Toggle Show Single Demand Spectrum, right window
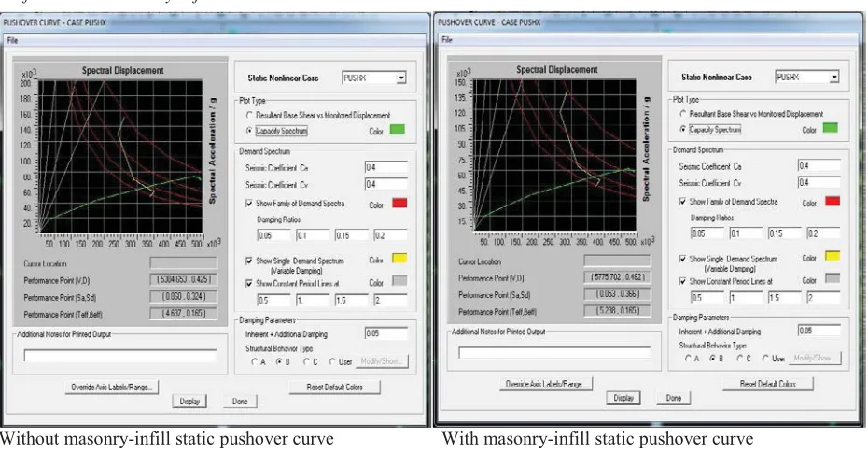The width and height of the screenshot is (868, 452). click(x=683, y=259)
